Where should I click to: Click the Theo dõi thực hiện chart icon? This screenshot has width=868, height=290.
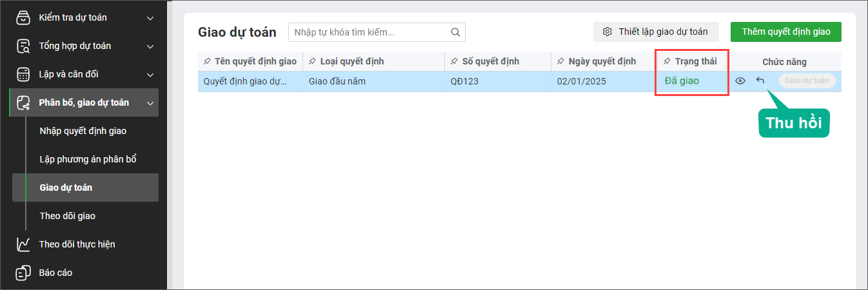tap(23, 244)
